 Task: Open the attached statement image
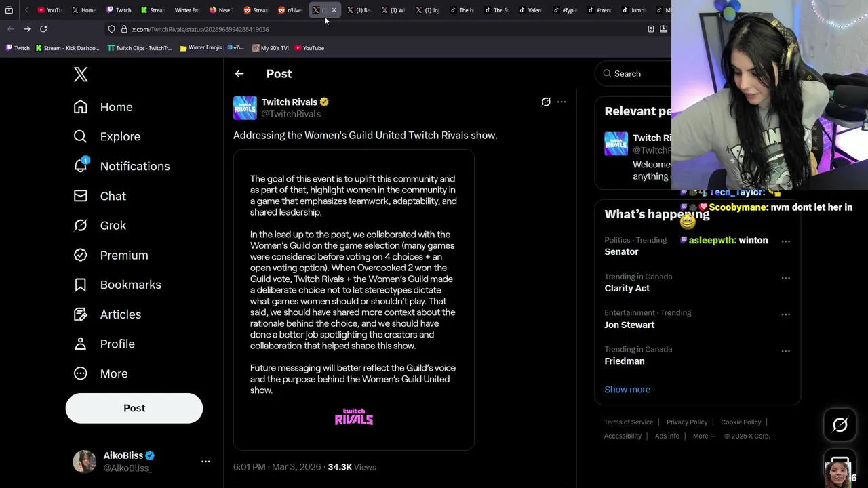tap(354, 300)
